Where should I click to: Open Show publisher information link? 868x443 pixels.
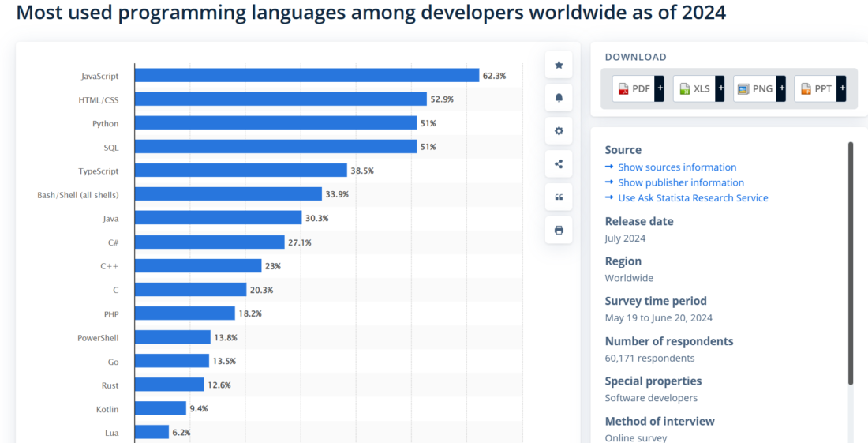pos(680,182)
